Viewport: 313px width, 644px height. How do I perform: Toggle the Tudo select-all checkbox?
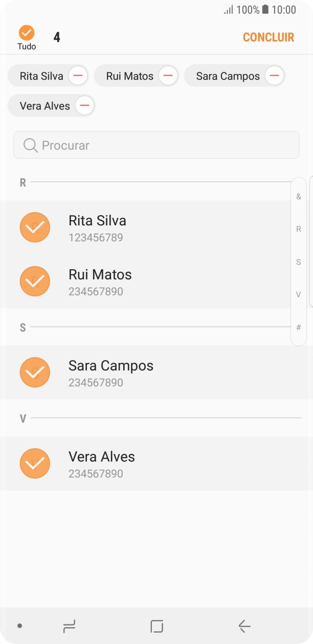(27, 33)
